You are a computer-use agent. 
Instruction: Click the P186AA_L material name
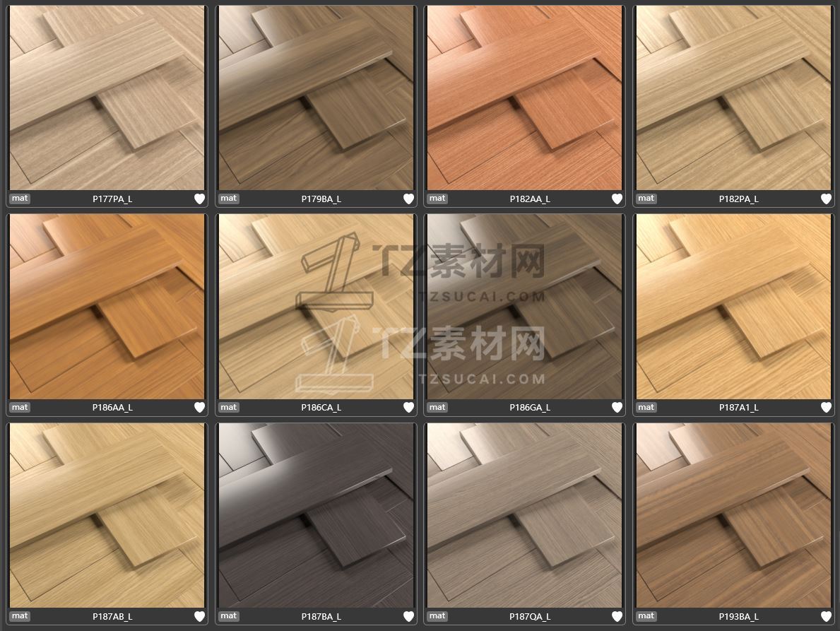point(112,408)
